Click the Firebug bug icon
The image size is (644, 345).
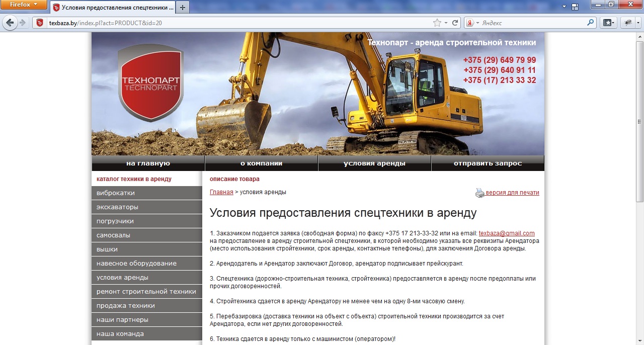point(627,23)
